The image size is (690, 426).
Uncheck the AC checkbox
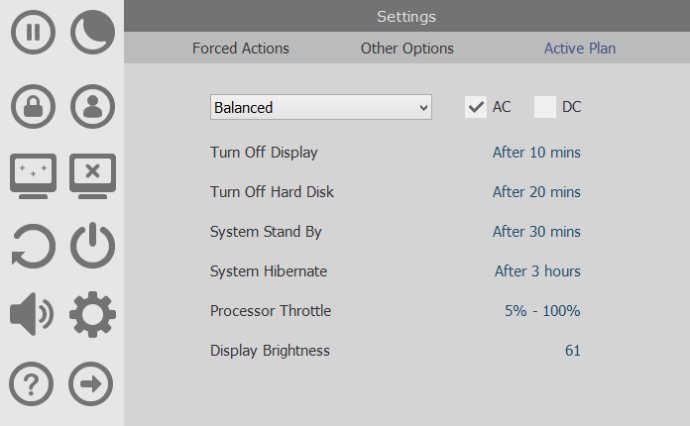(476, 107)
